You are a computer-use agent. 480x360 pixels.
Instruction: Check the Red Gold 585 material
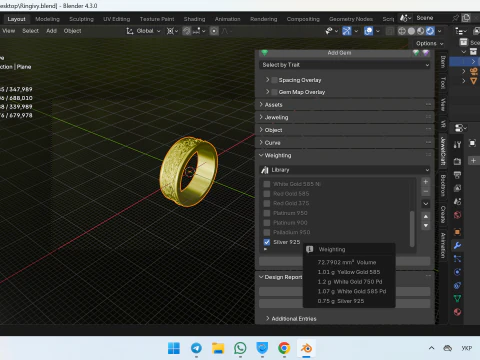[x=267, y=194]
